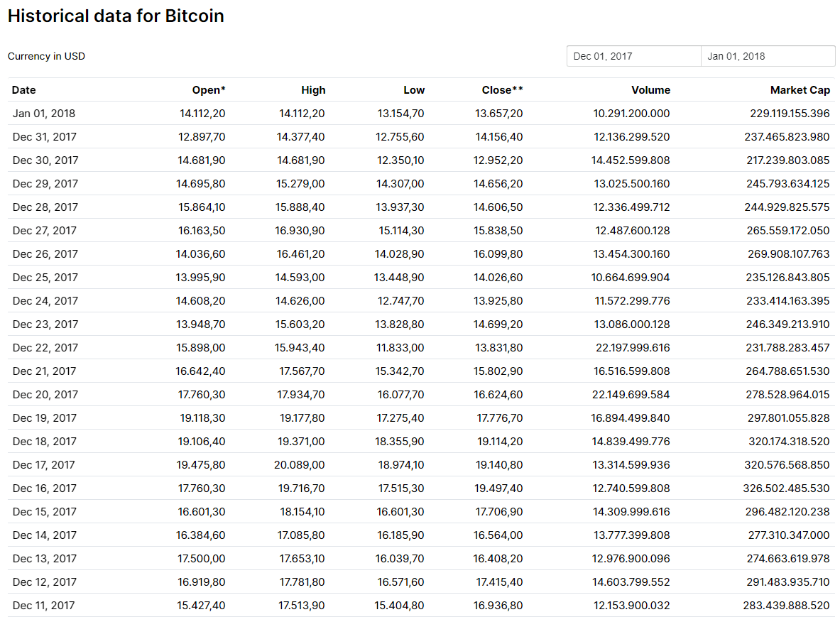
Task: Click the Dec 17, 2017 row date
Action: (44, 465)
